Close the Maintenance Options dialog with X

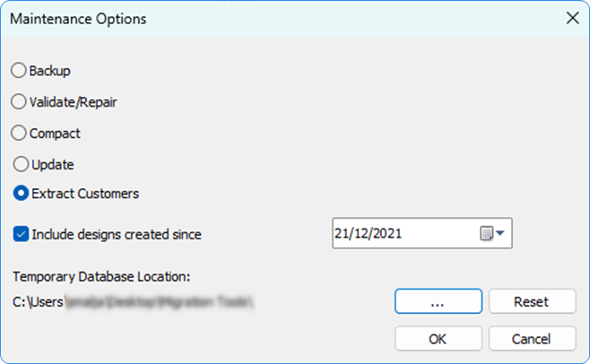click(571, 17)
